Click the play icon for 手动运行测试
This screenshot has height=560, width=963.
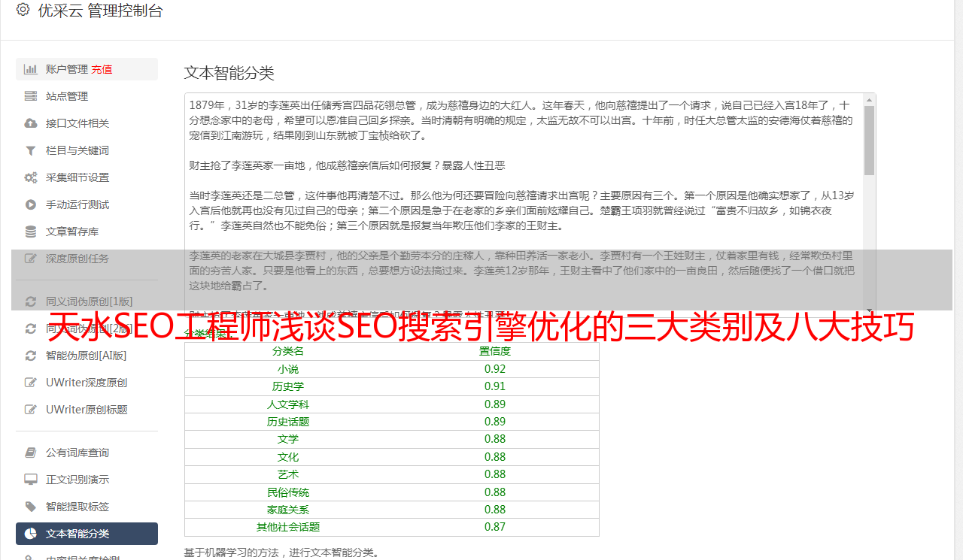pyautogui.click(x=31, y=204)
